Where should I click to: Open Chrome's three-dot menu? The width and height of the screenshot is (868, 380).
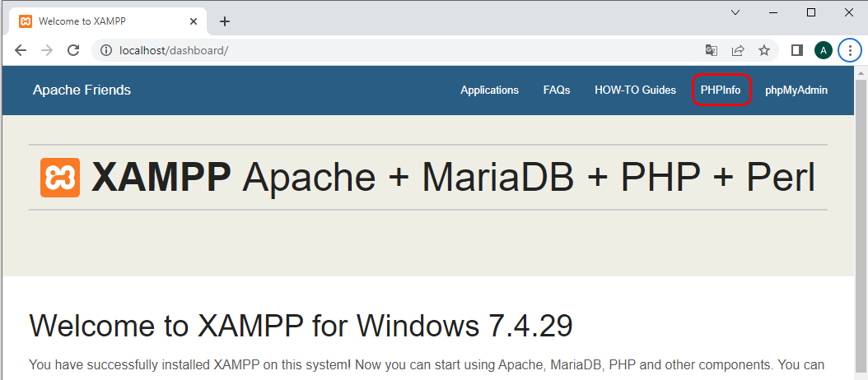pos(850,50)
